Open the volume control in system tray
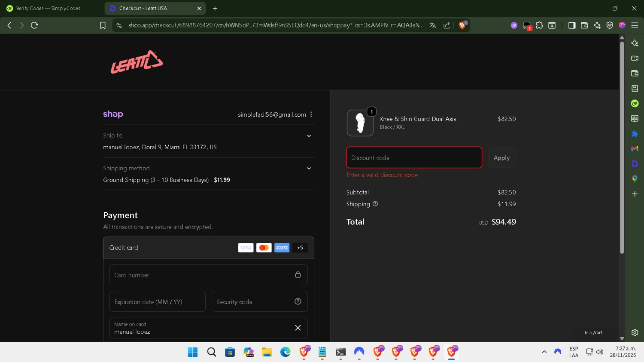 point(600,352)
